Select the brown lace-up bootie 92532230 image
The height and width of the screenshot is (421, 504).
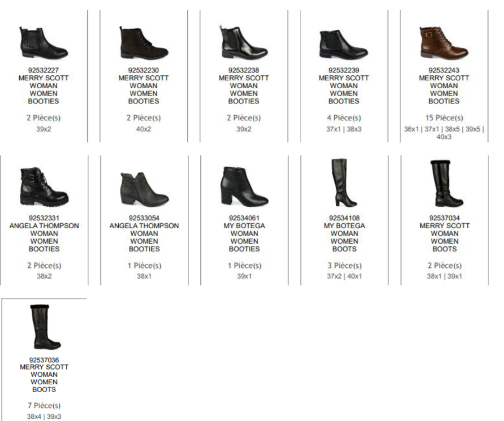click(144, 43)
